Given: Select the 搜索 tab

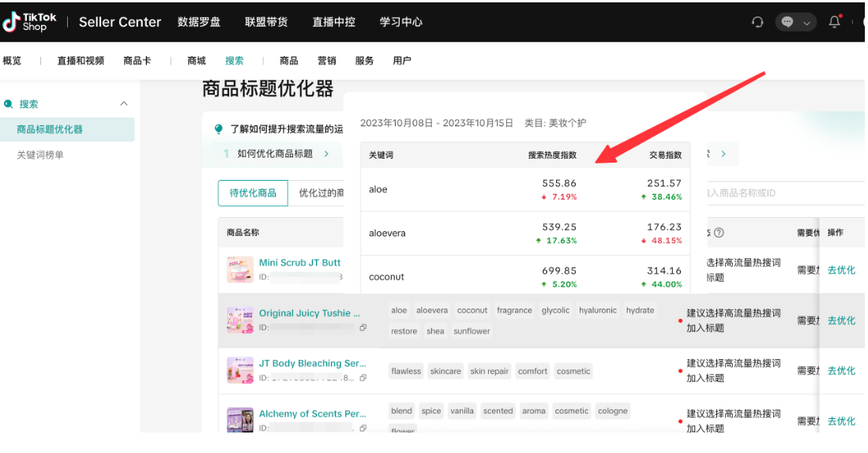Looking at the screenshot, I should 234,61.
